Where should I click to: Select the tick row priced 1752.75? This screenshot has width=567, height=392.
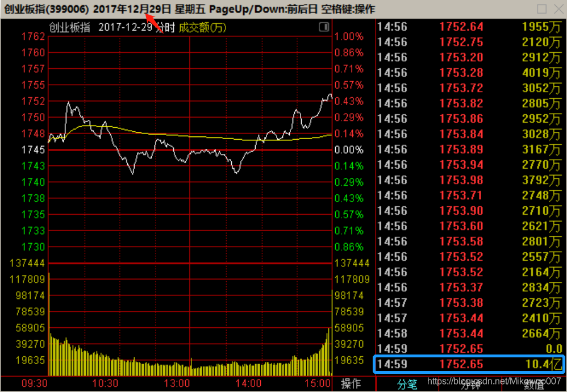coord(470,42)
